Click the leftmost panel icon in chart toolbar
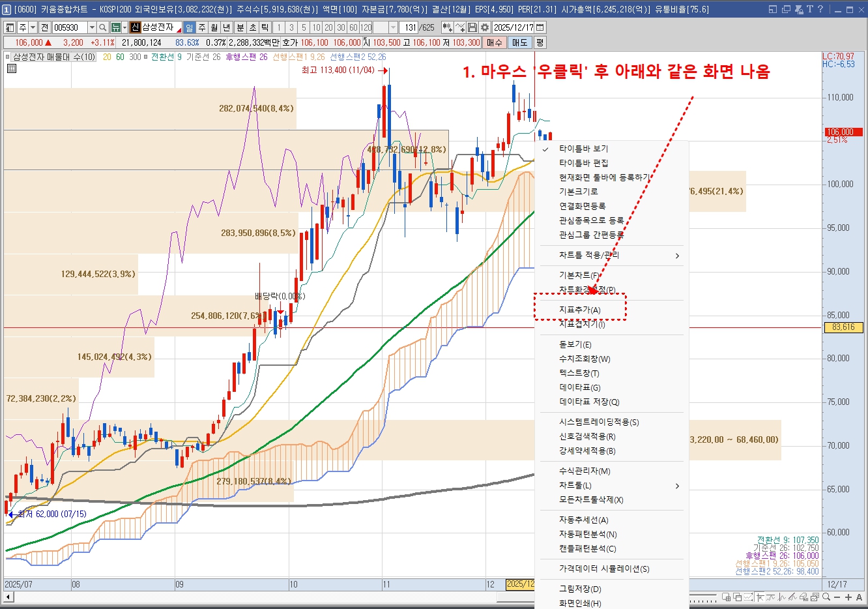This screenshot has height=609, width=868. [x=10, y=27]
